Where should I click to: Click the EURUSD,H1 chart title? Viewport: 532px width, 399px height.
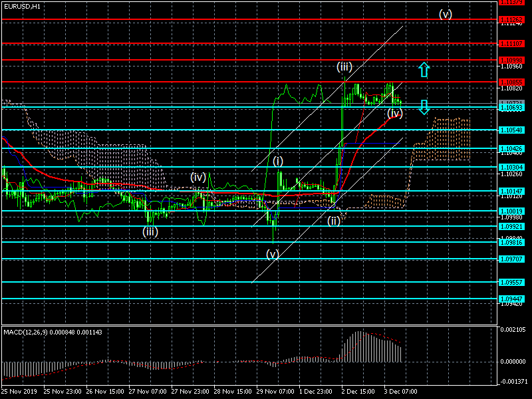point(22,6)
